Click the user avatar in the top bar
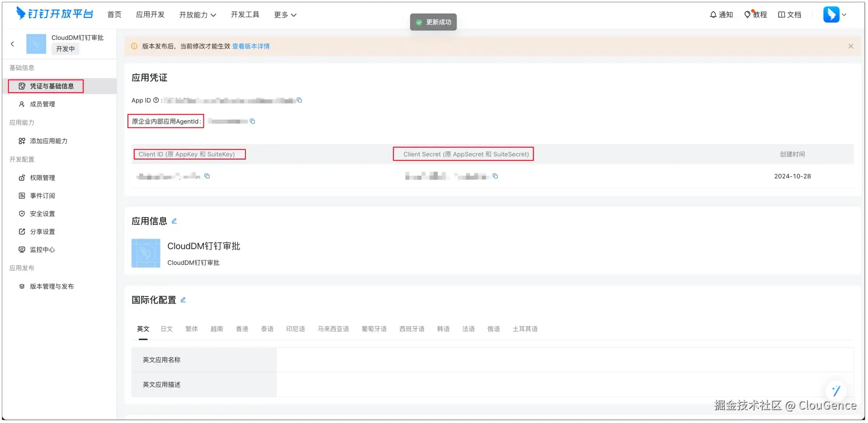The width and height of the screenshot is (868, 423). click(831, 14)
